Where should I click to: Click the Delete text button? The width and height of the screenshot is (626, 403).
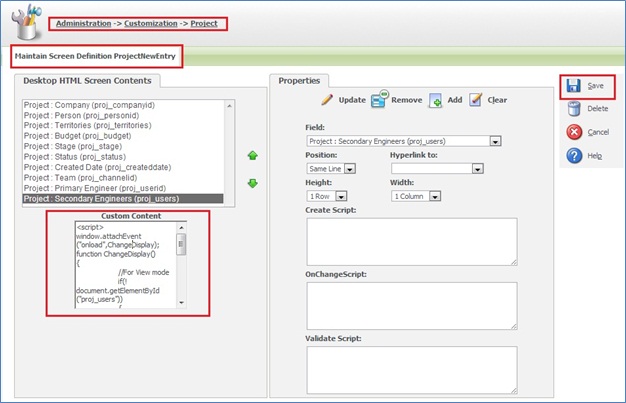tap(598, 109)
